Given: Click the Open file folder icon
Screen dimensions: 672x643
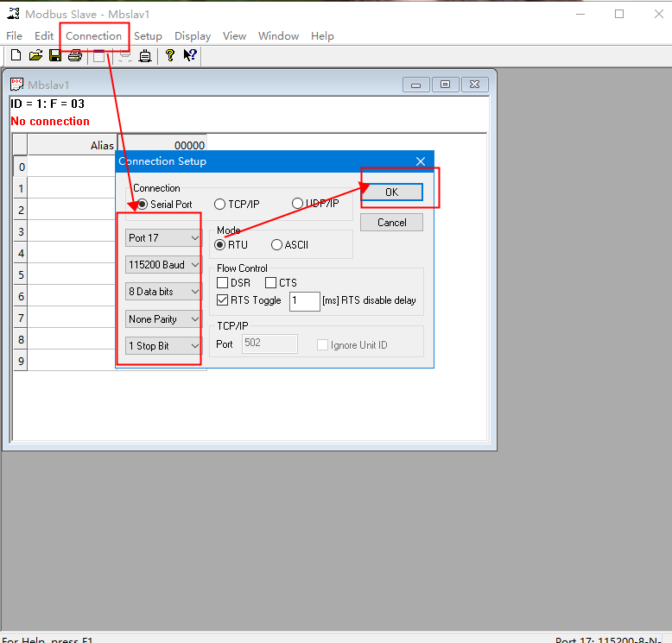Looking at the screenshot, I should coord(35,56).
